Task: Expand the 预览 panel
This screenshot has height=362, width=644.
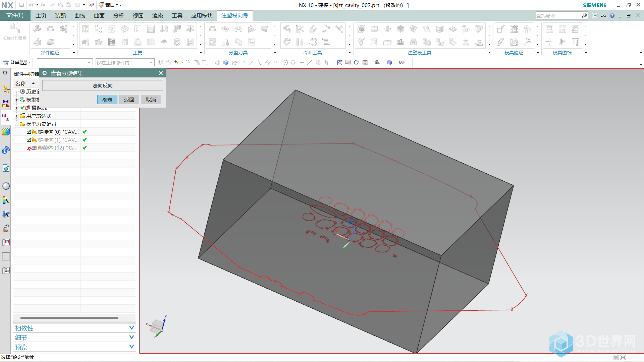Action: tap(131, 347)
